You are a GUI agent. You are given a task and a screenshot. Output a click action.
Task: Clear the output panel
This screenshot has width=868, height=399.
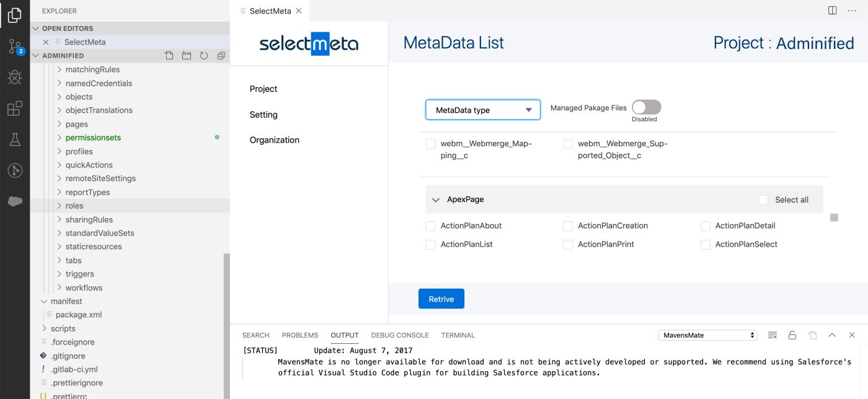point(773,335)
